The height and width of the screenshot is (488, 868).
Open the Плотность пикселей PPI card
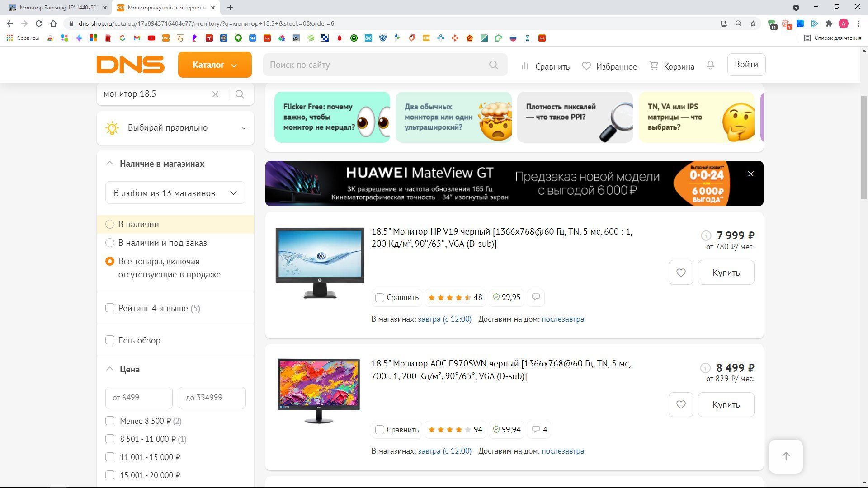(x=575, y=117)
